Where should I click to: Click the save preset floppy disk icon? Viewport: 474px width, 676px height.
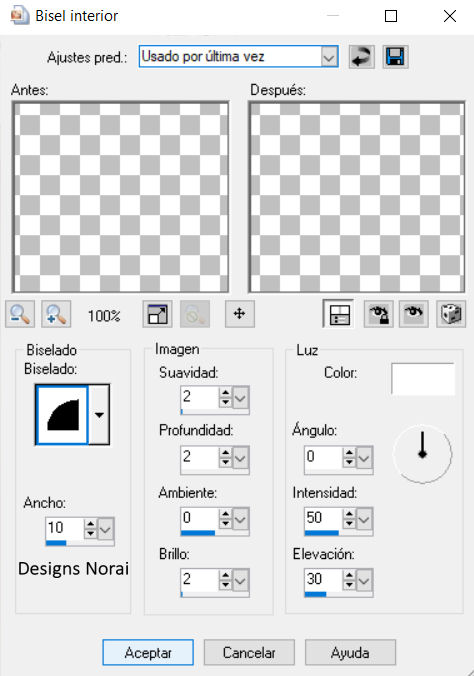(x=395, y=56)
